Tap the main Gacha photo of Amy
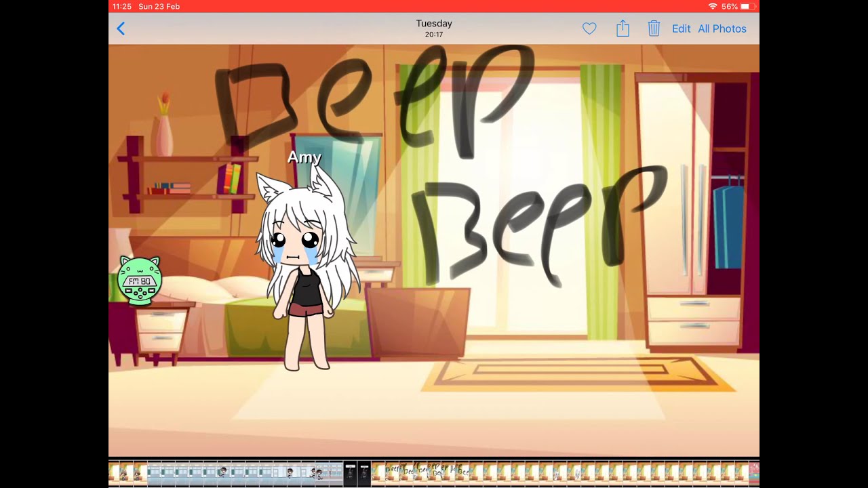Screen dimensions: 868x488 click(434, 250)
